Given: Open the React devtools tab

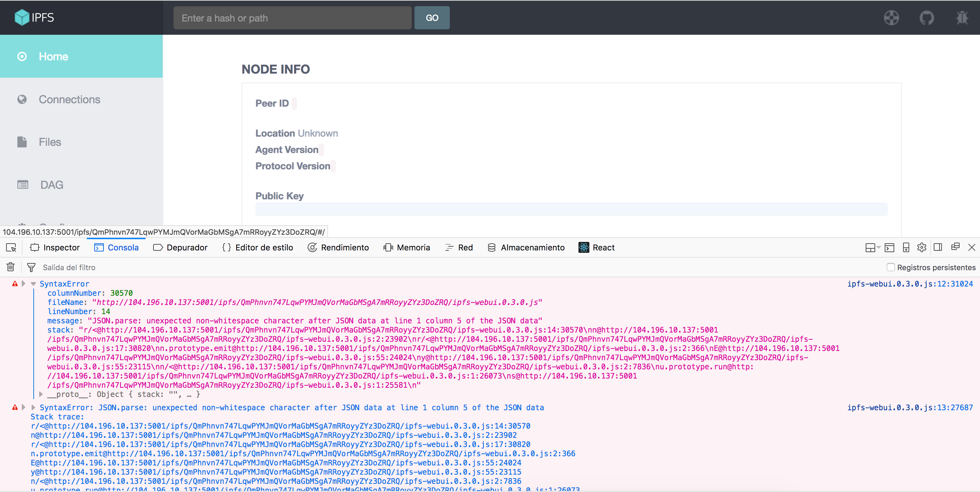Looking at the screenshot, I should 597,247.
